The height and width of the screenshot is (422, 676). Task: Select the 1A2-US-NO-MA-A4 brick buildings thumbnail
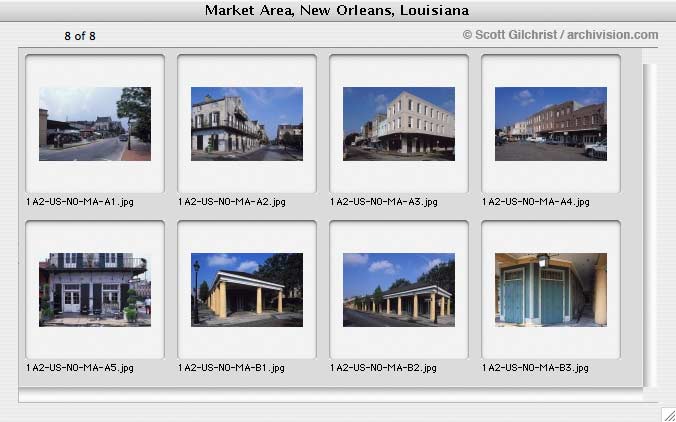tap(551, 124)
